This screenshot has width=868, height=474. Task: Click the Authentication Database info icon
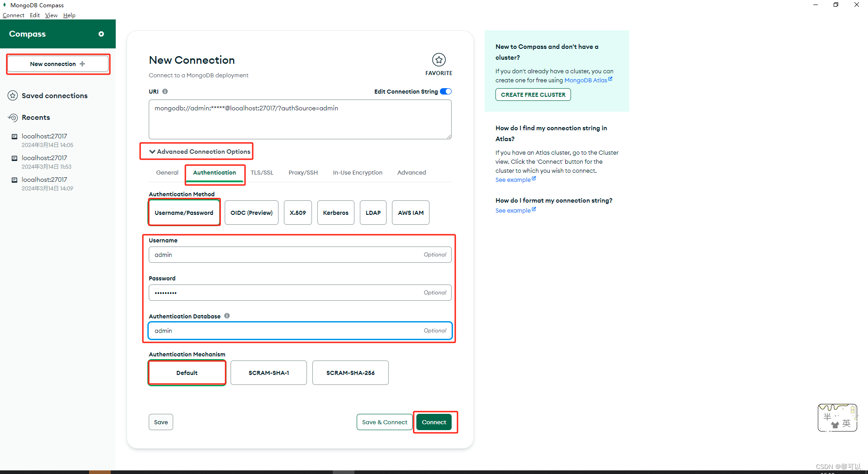pyautogui.click(x=227, y=316)
